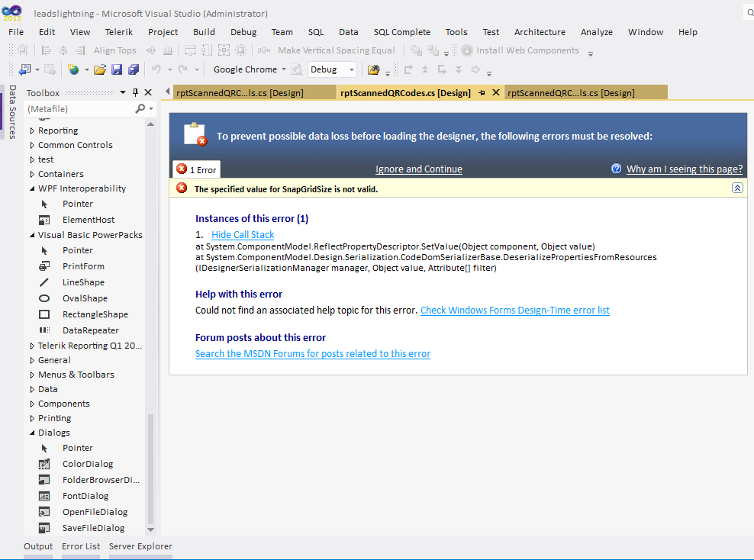The height and width of the screenshot is (560, 754).
Task: Click the Toolbox search magnifier icon
Action: (140, 108)
